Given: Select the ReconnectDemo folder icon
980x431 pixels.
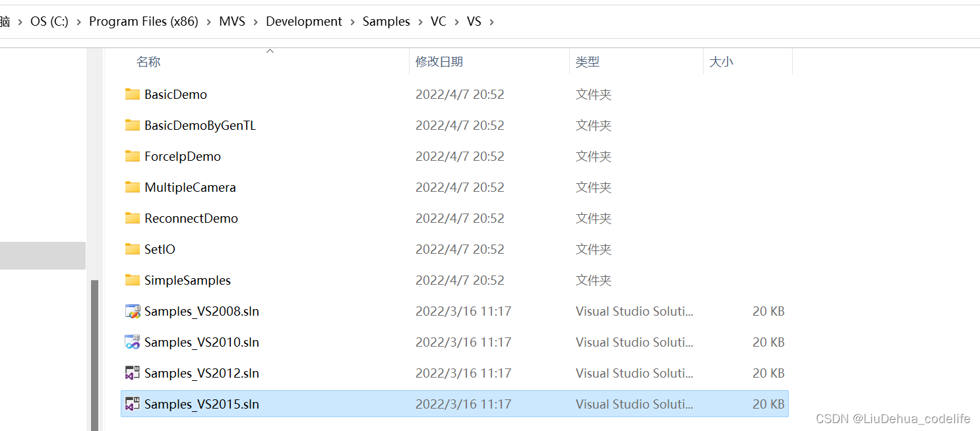Looking at the screenshot, I should (133, 218).
